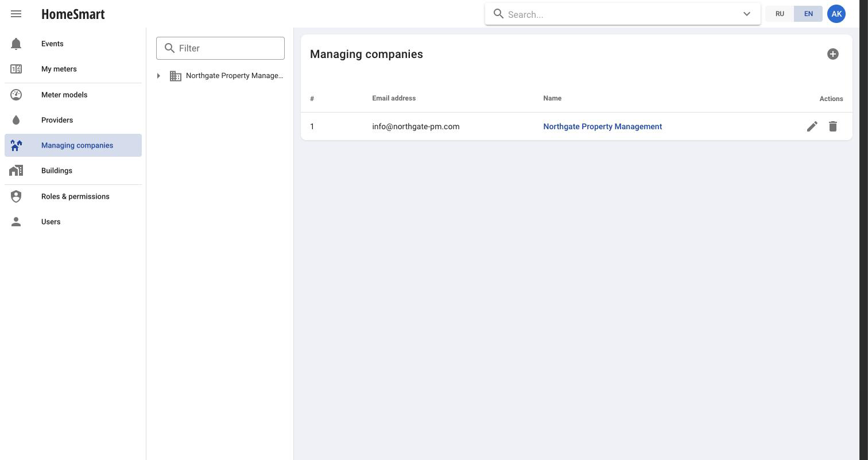The image size is (868, 460).
Task: Open Northgate Property Management link in table
Action: pos(602,126)
